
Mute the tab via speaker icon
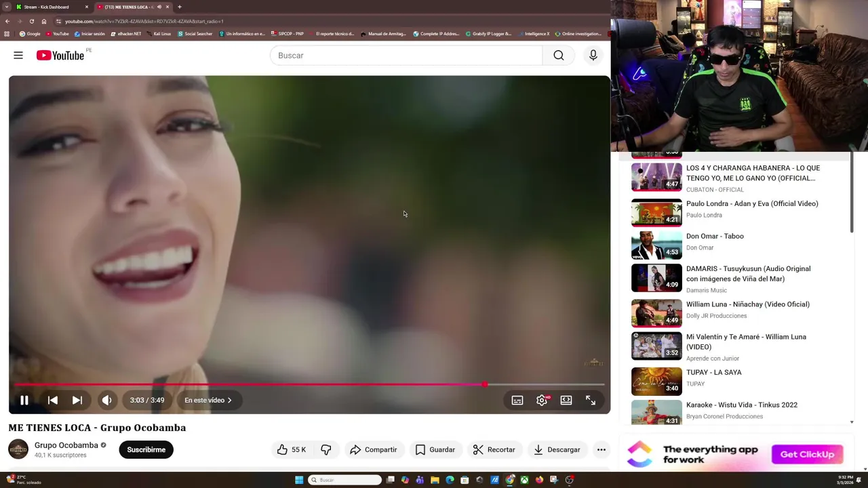159,7
